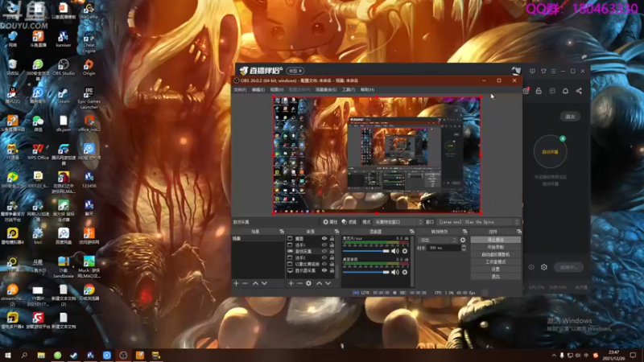Open hamburger menu in 直播伴侣 title bar
Viewport: 644px width, 362px height.
coord(553,71)
